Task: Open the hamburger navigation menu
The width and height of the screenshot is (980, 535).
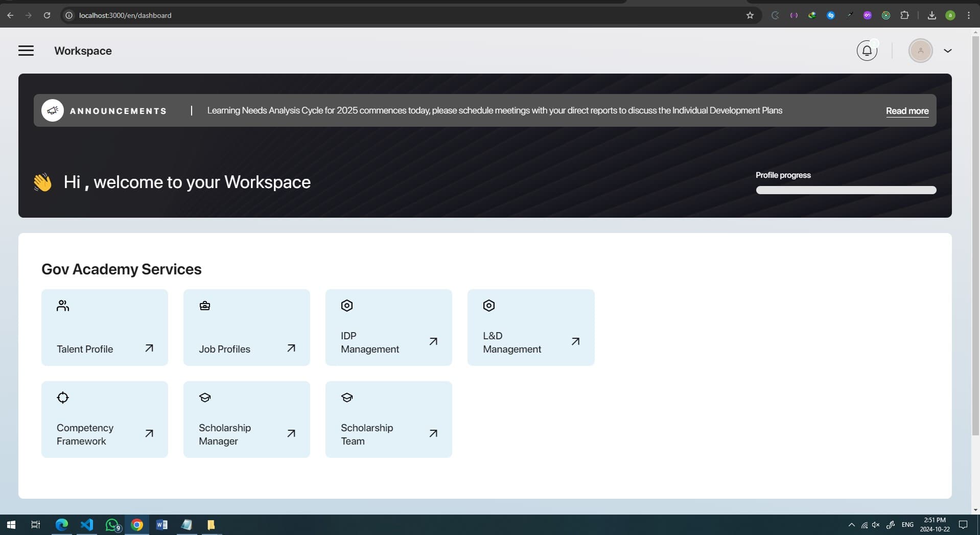Action: coord(26,50)
